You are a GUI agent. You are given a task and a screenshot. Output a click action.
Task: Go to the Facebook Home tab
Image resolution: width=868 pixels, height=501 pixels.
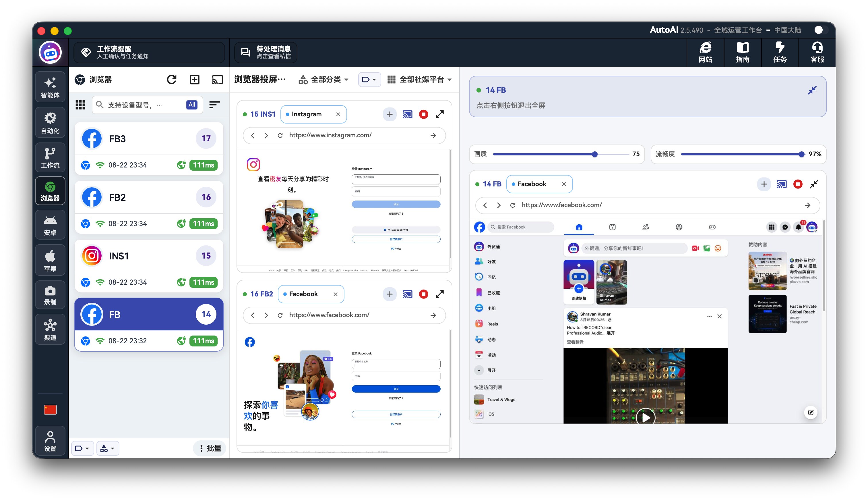coord(579,227)
